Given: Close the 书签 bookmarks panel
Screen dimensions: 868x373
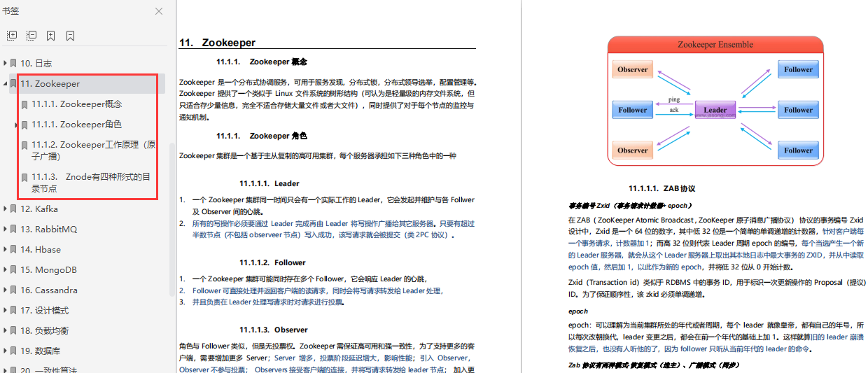Looking at the screenshot, I should click(x=159, y=11).
